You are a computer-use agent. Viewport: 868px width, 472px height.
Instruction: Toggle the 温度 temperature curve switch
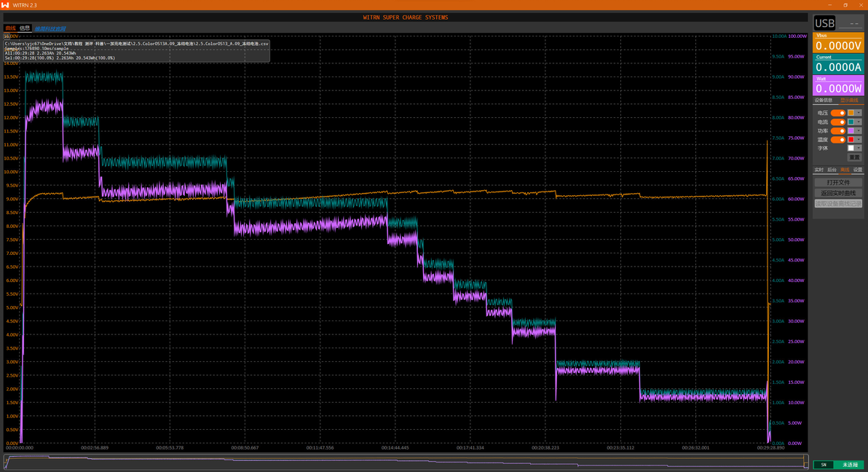[837, 140]
